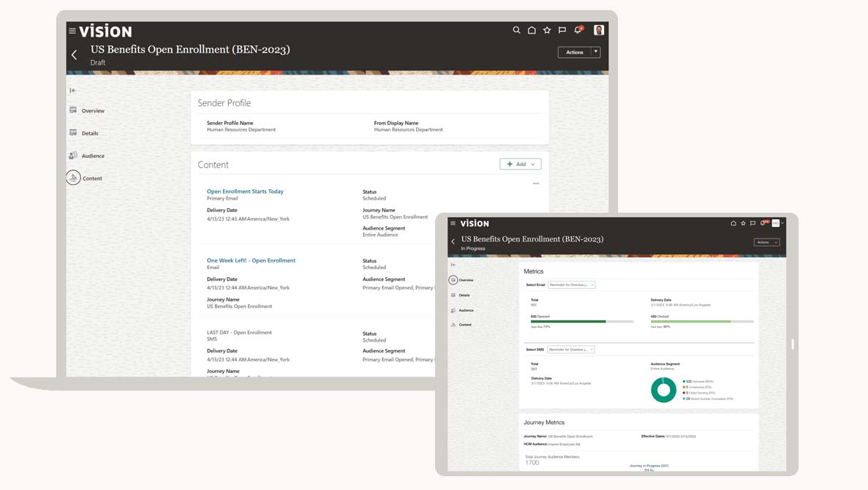The height and width of the screenshot is (490, 868).
Task: Go to Audience tab in the Draft window
Action: click(x=93, y=156)
